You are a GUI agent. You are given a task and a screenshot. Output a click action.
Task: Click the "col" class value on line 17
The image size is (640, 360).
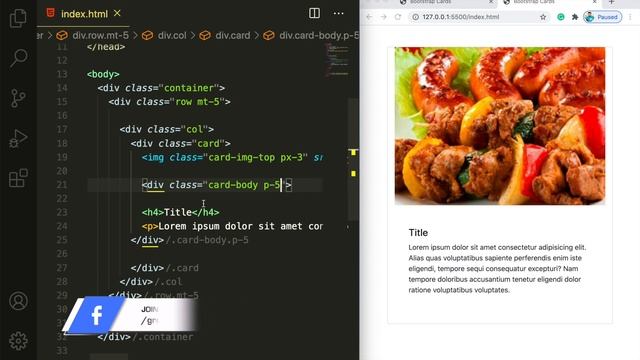point(194,129)
